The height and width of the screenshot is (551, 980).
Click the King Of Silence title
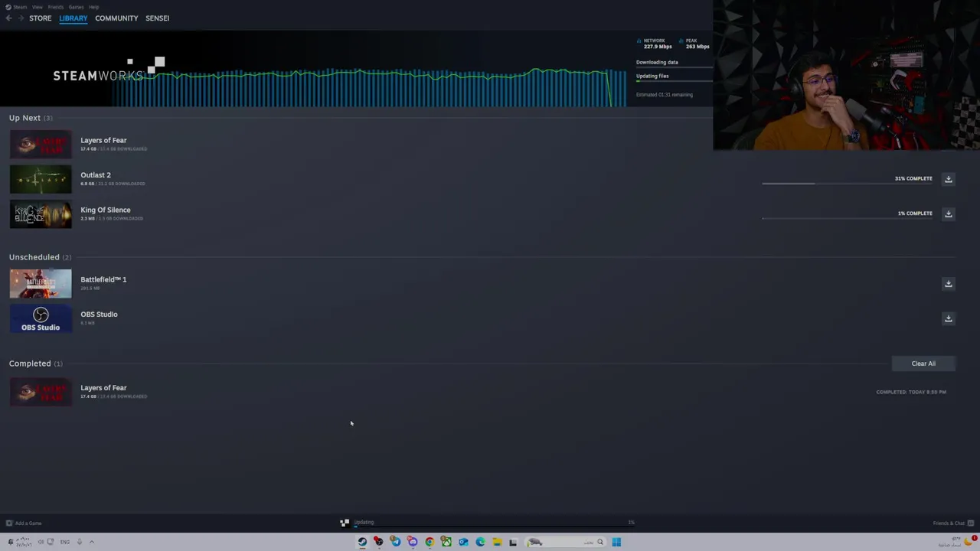106,210
